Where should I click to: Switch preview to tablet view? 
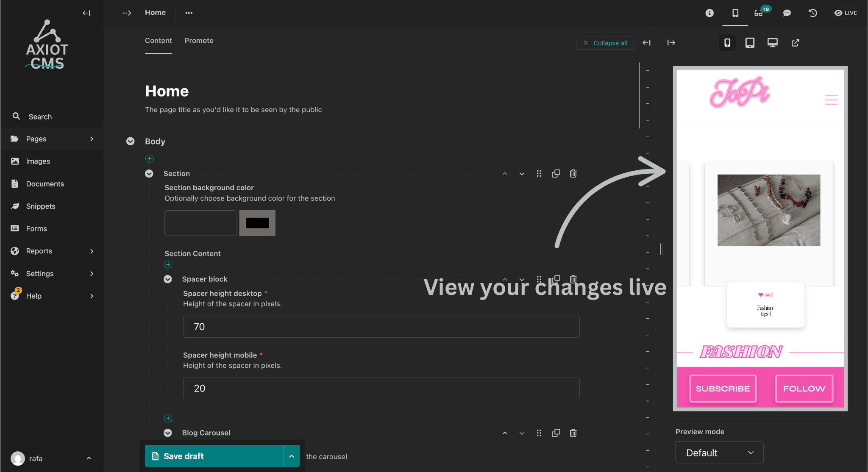coord(750,42)
